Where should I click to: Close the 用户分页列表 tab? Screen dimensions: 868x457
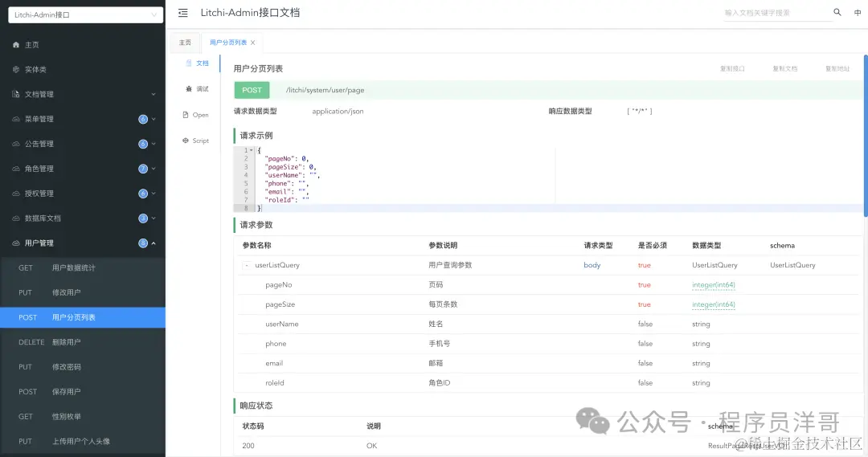pyautogui.click(x=253, y=43)
